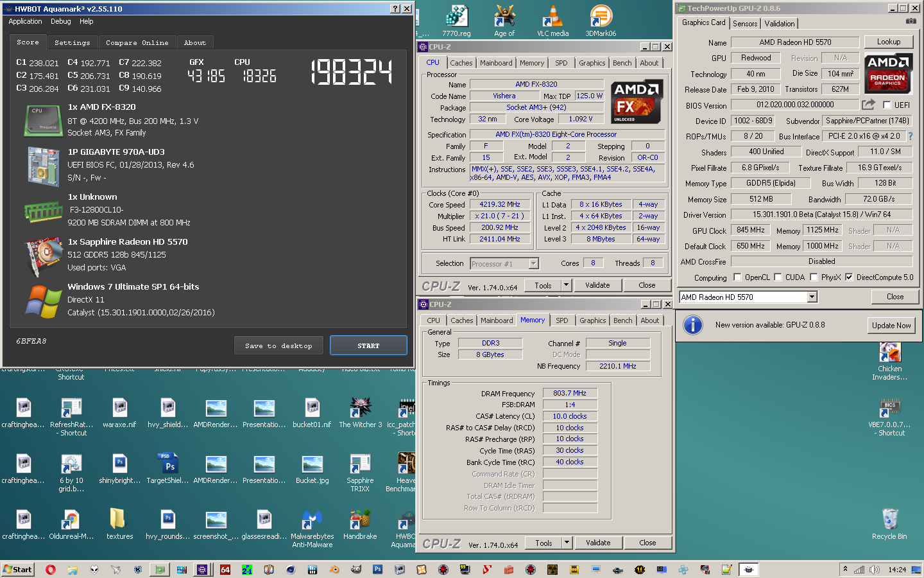Click the BIOS export arrow icon in GPU-Z

click(x=868, y=104)
